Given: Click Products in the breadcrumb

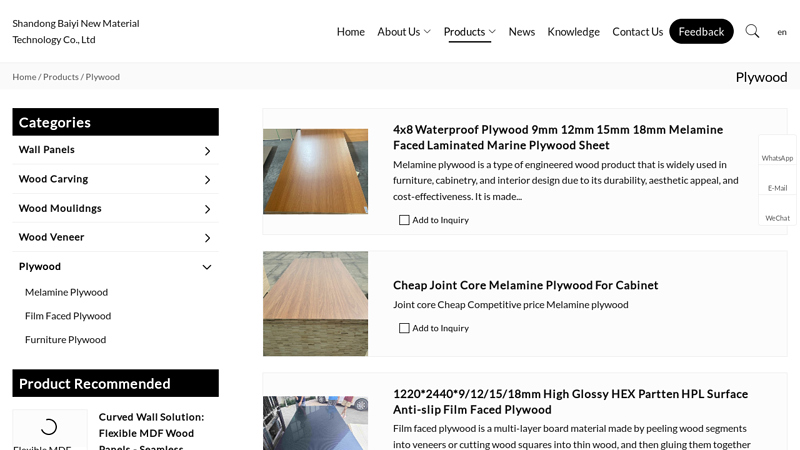Looking at the screenshot, I should [x=61, y=77].
